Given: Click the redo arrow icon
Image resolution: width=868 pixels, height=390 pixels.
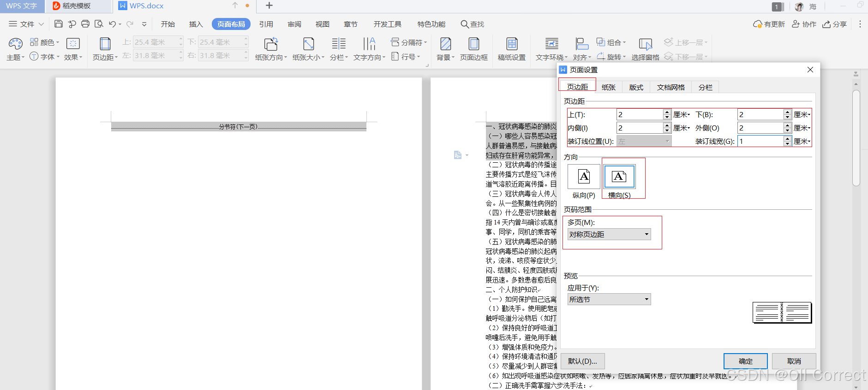Looking at the screenshot, I should click(x=130, y=24).
